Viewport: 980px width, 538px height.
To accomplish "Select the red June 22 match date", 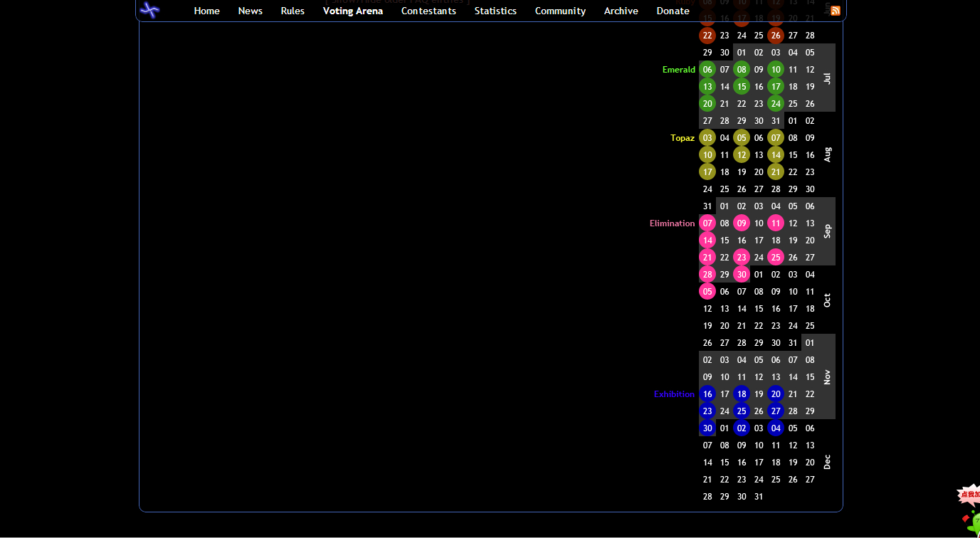I will coord(707,36).
